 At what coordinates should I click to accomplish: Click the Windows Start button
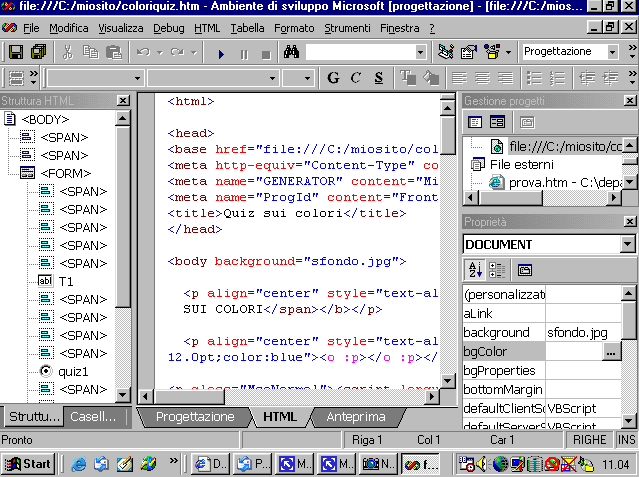click(x=28, y=464)
